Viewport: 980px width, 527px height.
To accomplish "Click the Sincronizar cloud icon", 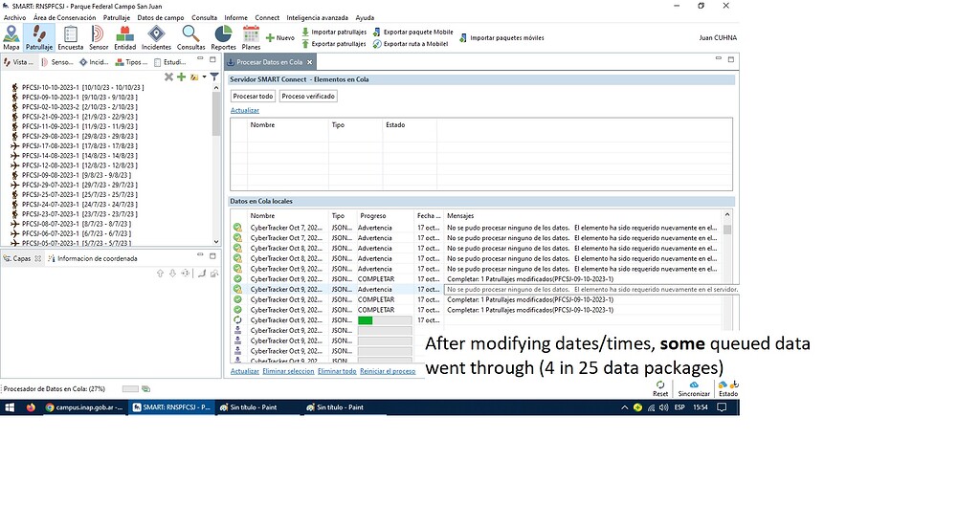I will (694, 388).
